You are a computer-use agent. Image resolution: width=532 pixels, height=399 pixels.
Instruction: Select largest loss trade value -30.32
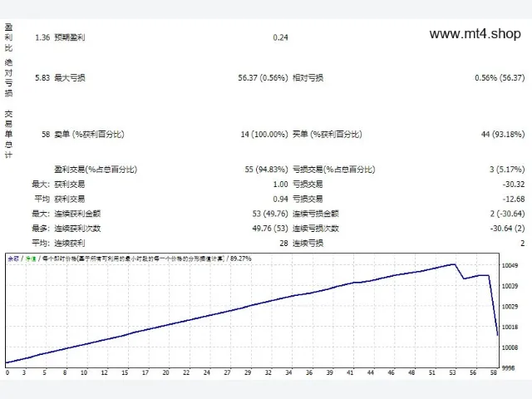pos(514,185)
